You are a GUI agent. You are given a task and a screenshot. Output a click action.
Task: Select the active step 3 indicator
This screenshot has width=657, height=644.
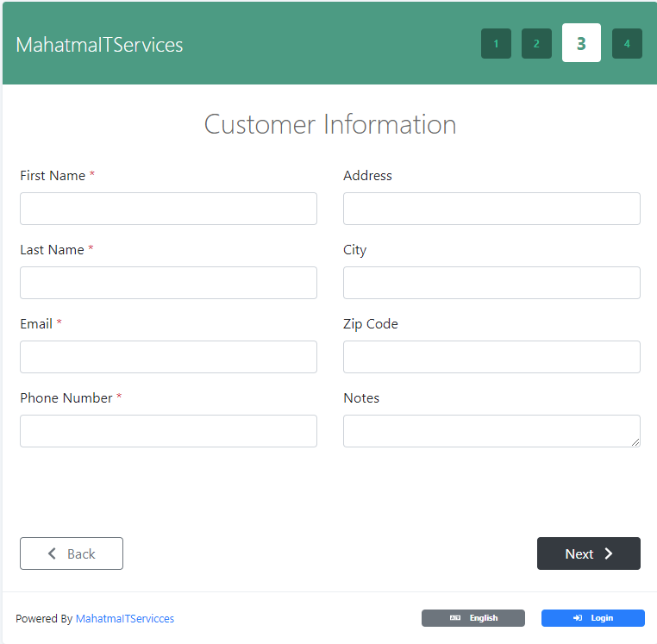tap(581, 43)
